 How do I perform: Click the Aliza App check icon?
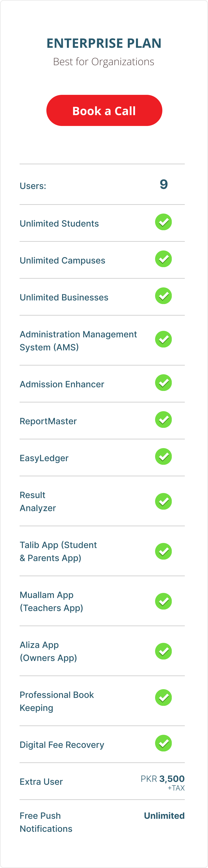[x=164, y=651]
